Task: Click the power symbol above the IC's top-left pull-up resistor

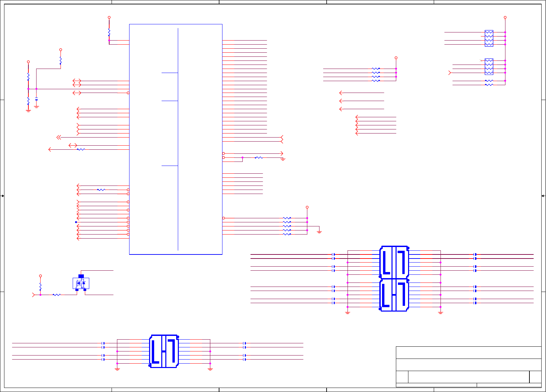Action: click(109, 17)
